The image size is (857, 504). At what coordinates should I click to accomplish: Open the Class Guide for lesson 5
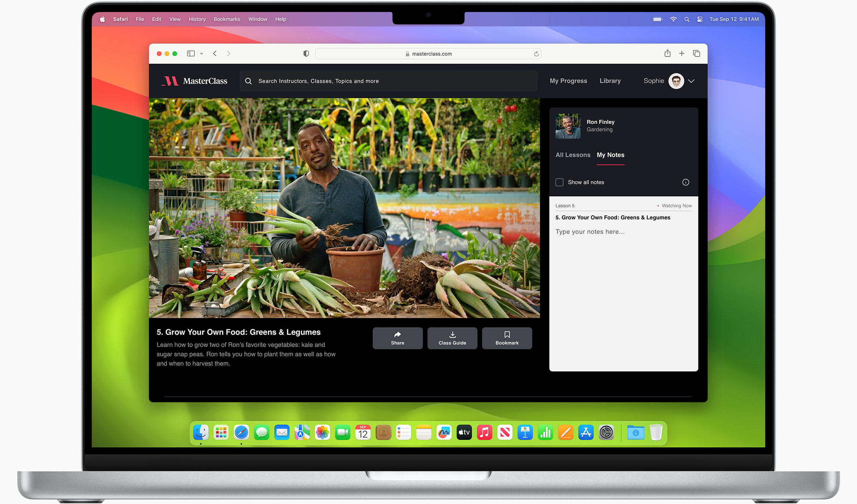tap(452, 338)
